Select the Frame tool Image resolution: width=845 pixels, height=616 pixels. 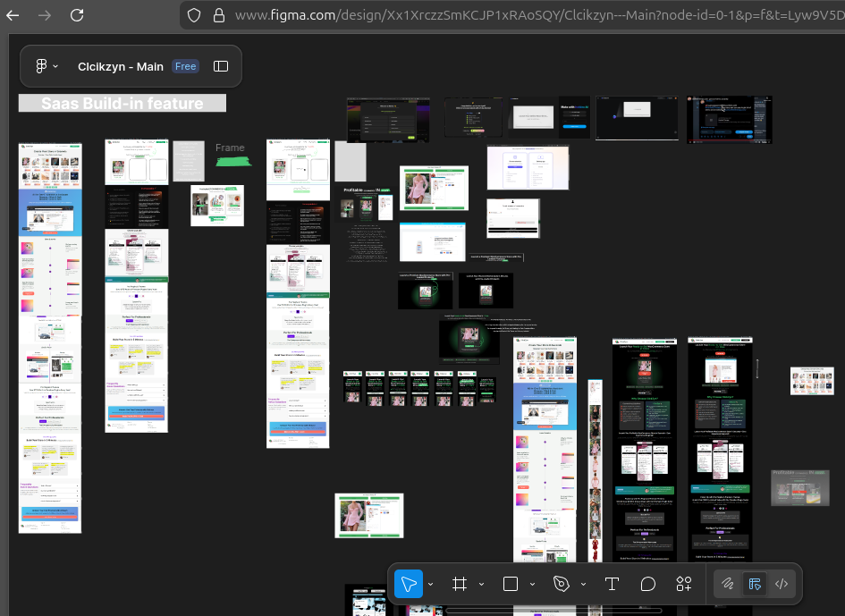460,584
